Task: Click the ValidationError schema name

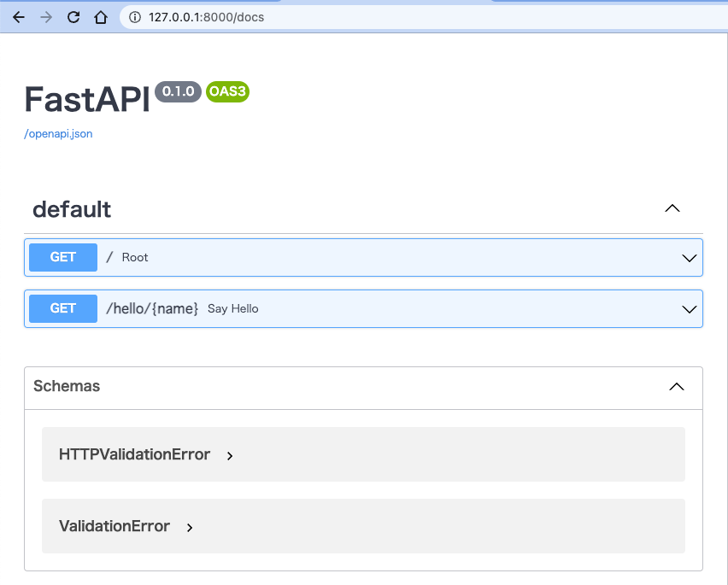Action: pos(114,526)
